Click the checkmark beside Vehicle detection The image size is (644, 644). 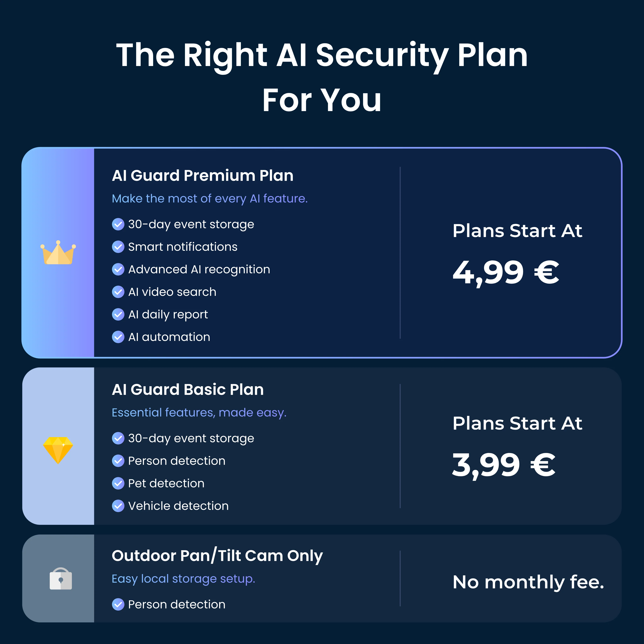118,506
